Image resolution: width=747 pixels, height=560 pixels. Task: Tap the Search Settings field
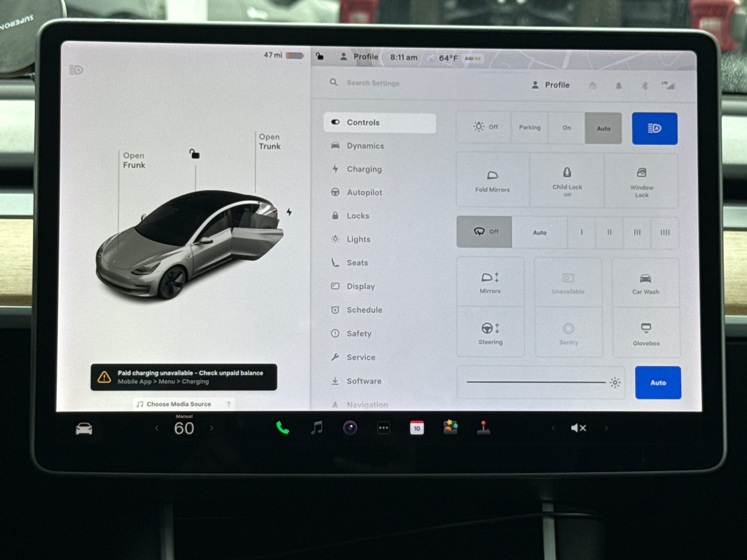click(x=373, y=83)
